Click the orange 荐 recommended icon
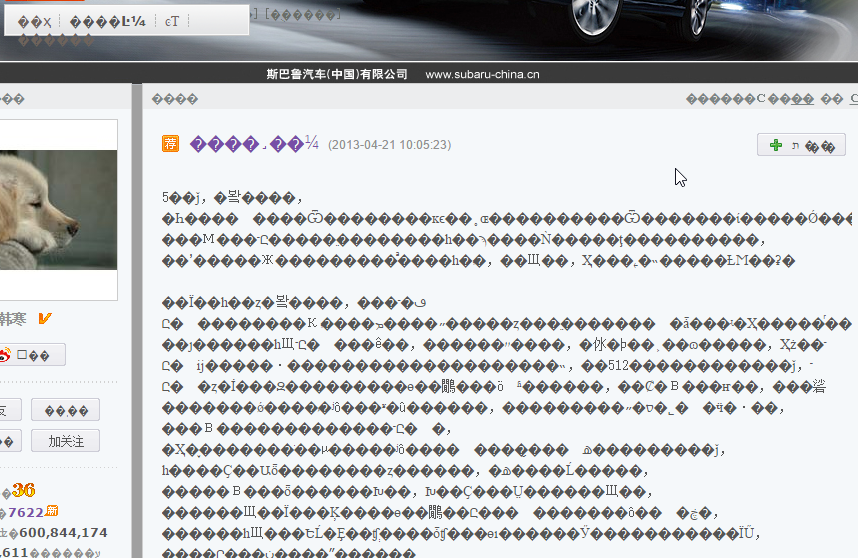858x558 pixels. pyautogui.click(x=170, y=144)
